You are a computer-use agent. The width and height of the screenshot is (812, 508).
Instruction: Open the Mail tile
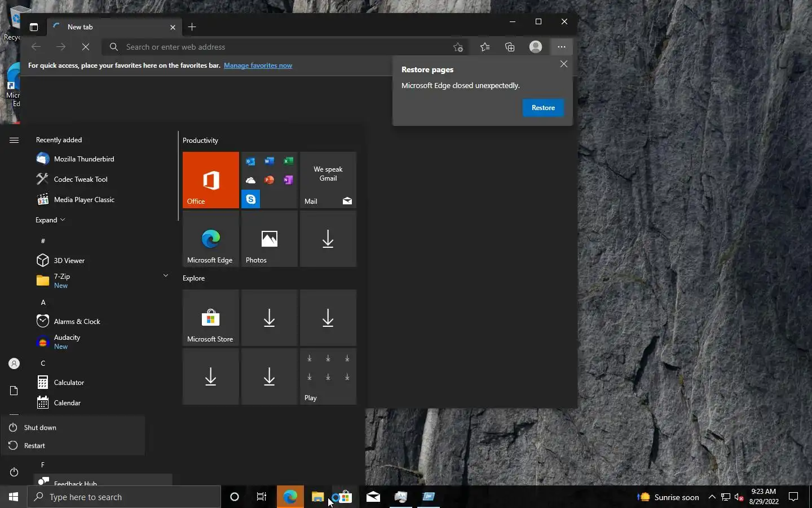click(328, 180)
